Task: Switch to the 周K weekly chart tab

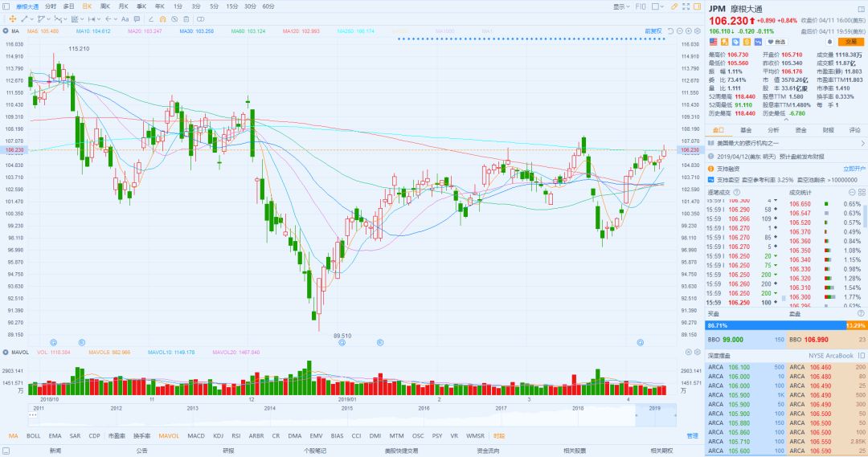Action: click(x=105, y=6)
